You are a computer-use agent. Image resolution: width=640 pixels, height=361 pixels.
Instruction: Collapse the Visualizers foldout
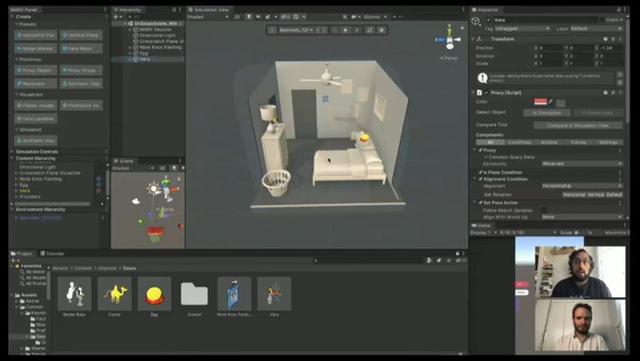[18, 94]
